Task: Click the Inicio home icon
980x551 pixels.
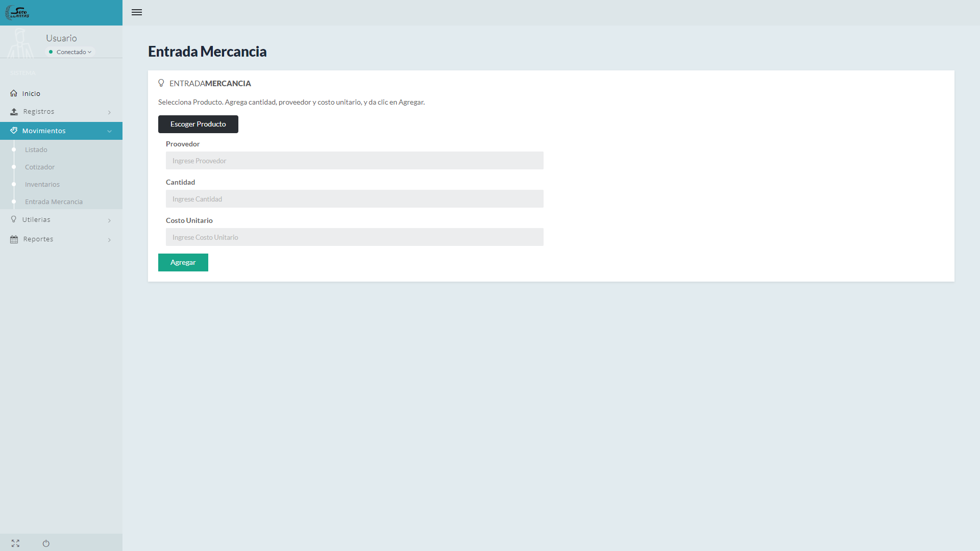Action: [x=14, y=93]
